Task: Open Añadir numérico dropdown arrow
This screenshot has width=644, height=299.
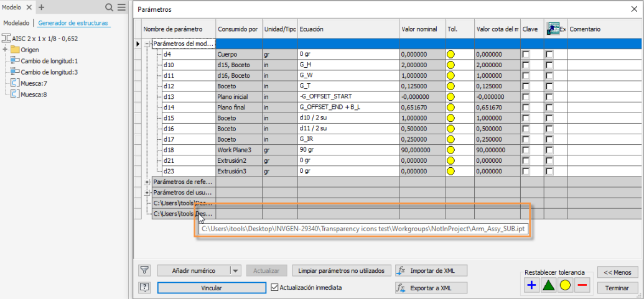Action: pyautogui.click(x=235, y=270)
